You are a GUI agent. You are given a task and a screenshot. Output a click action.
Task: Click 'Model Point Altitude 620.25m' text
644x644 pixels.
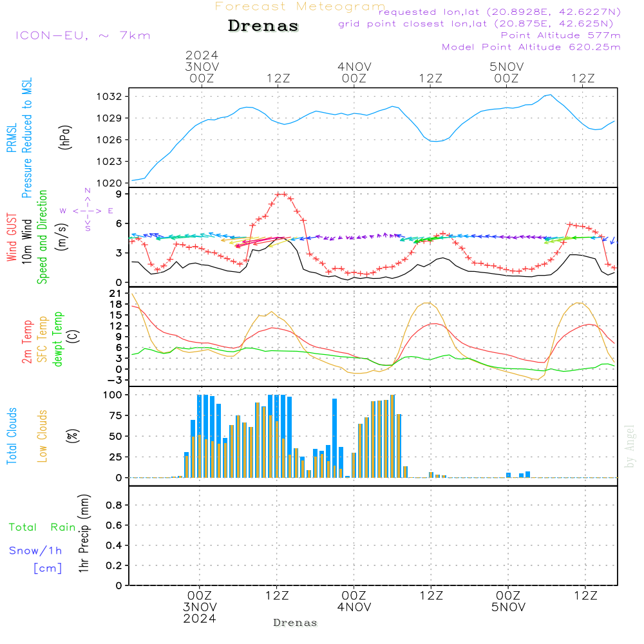531,47
